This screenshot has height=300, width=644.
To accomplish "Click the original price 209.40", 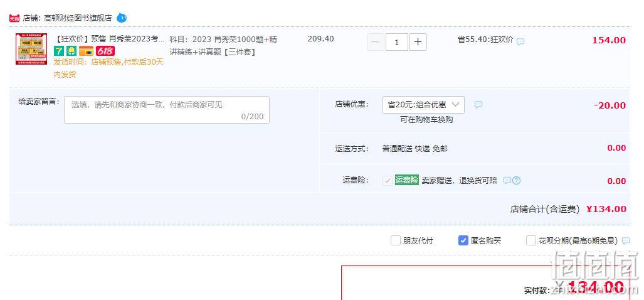I will pyautogui.click(x=321, y=39).
